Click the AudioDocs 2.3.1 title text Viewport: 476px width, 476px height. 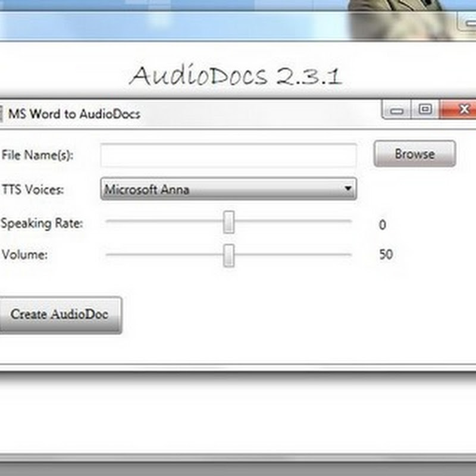(236, 76)
